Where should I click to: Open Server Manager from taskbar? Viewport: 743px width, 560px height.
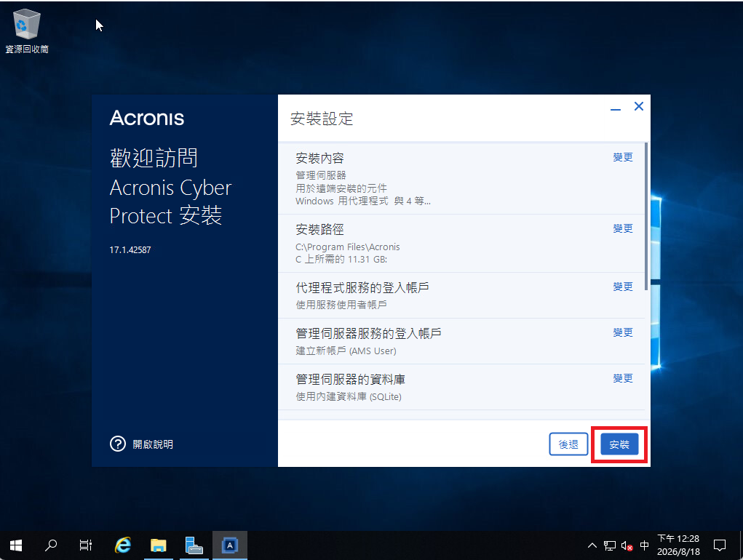(x=194, y=545)
